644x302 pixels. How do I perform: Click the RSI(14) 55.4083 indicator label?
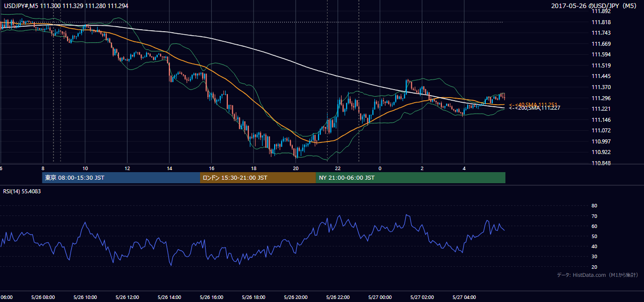[22, 192]
